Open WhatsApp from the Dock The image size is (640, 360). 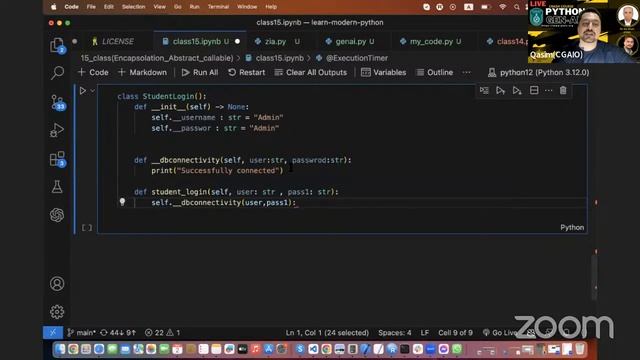[457, 349]
